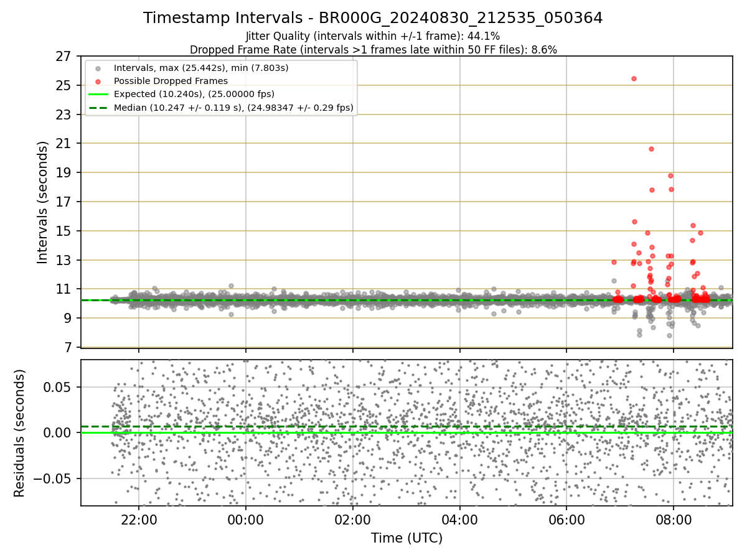The image size is (747, 560).
Task: Click the plot title 'Timestamp Intervals - BR000G_20240830_212535_050364'
Action: 373,18
